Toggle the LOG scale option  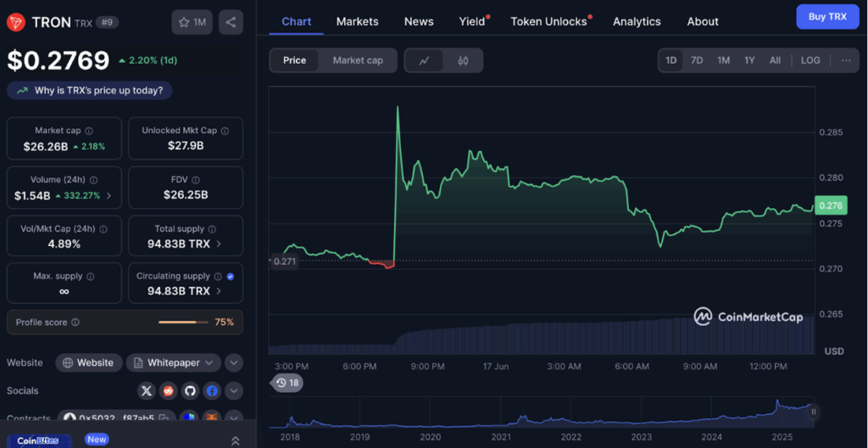[x=810, y=60]
